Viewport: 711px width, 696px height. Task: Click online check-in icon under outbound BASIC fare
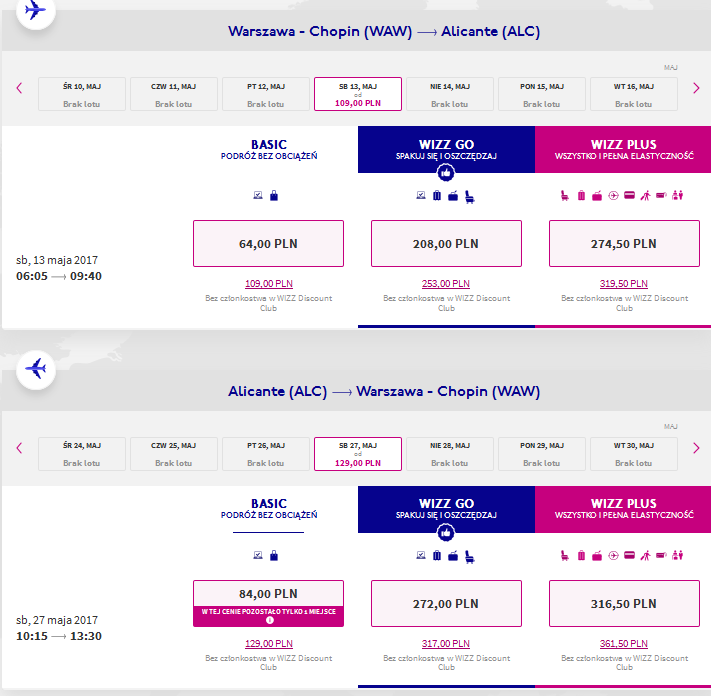[x=258, y=195]
